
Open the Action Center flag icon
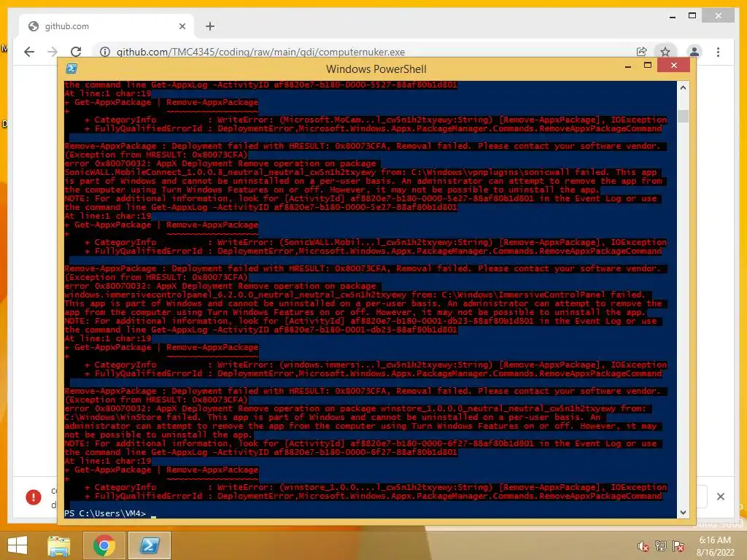(x=678, y=546)
